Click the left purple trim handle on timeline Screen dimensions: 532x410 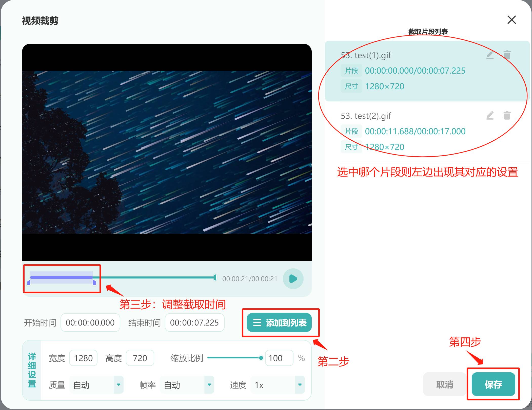pos(29,282)
